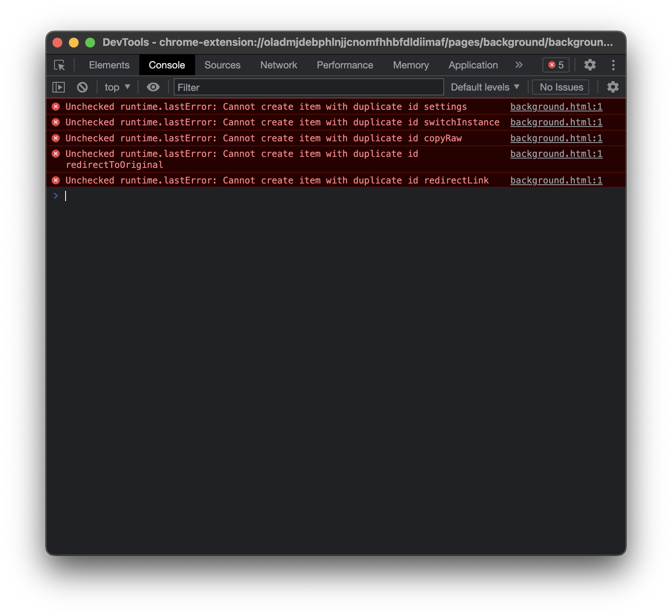Switch to the Network tab
This screenshot has width=672, height=616.
278,65
